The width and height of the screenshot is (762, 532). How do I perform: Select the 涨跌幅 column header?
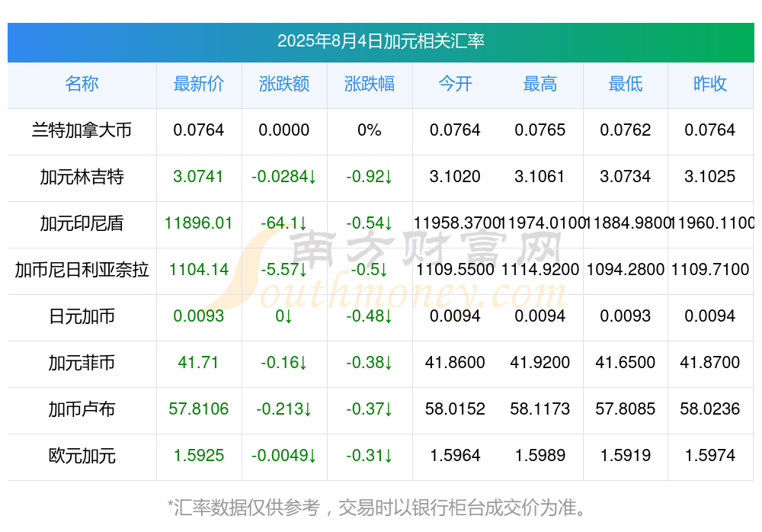370,84
